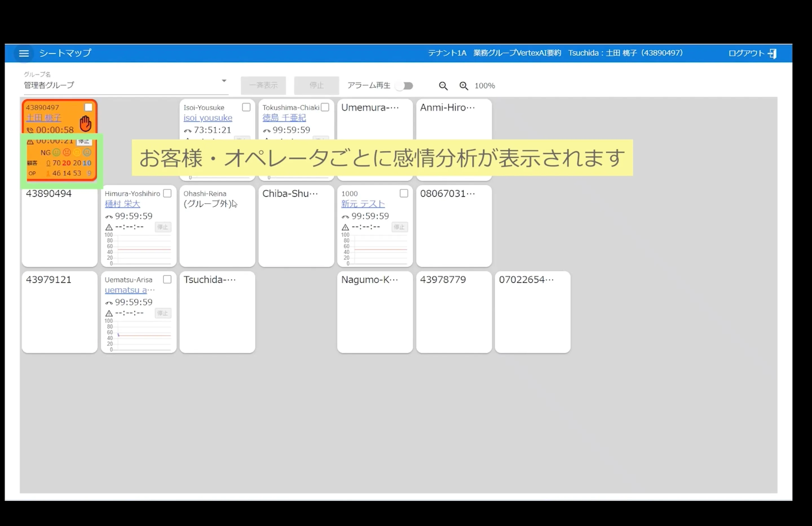Viewport: 812px width, 526px height.
Task: Click warning triangle on 1000 card
Action: pos(345,227)
